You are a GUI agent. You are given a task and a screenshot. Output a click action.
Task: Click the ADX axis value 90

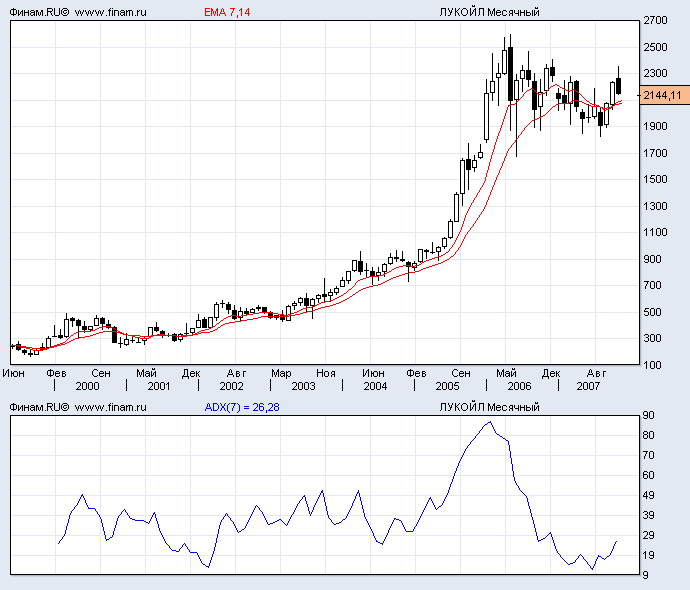(x=649, y=415)
